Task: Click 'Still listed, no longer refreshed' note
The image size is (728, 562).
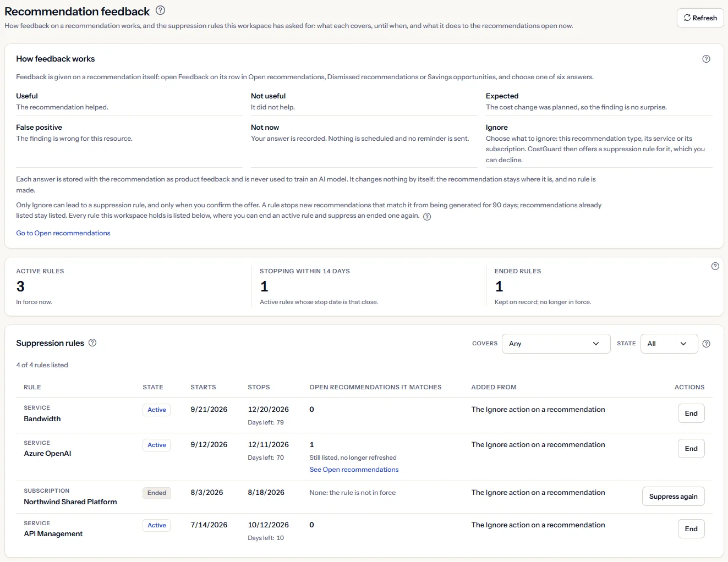Action: pyautogui.click(x=353, y=458)
